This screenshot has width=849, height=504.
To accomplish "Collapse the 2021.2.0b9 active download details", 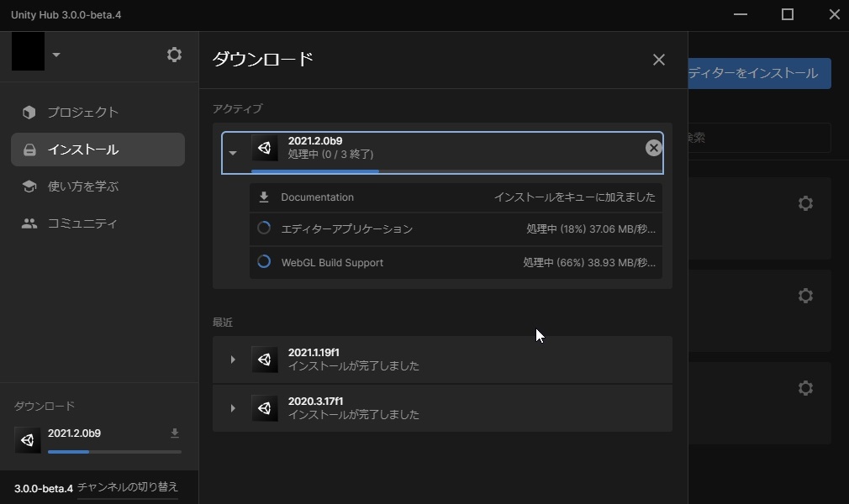I will point(233,153).
